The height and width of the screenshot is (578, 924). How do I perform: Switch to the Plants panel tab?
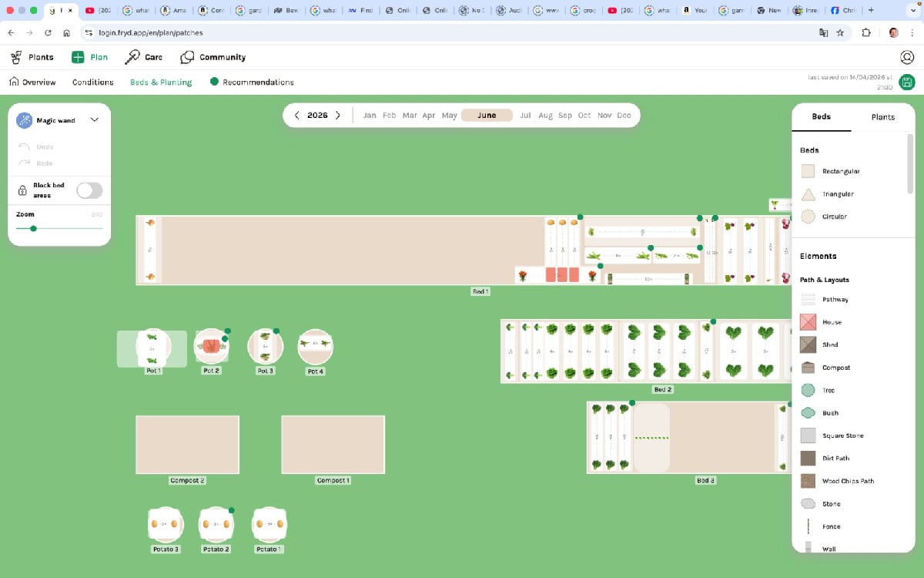[x=882, y=117]
